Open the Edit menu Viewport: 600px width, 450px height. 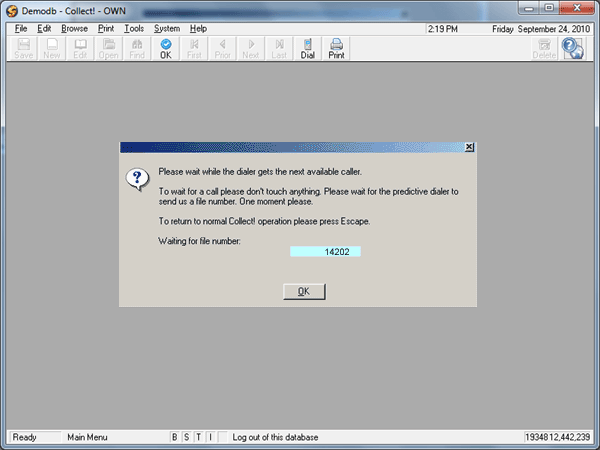[x=44, y=29]
